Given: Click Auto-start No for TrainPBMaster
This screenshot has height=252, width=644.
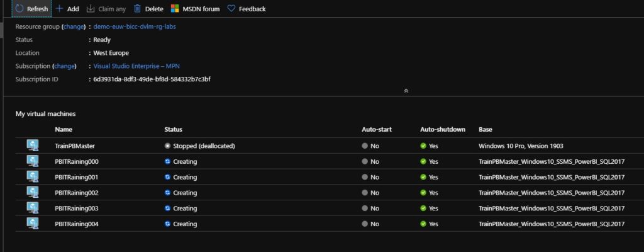Looking at the screenshot, I should tap(370, 146).
